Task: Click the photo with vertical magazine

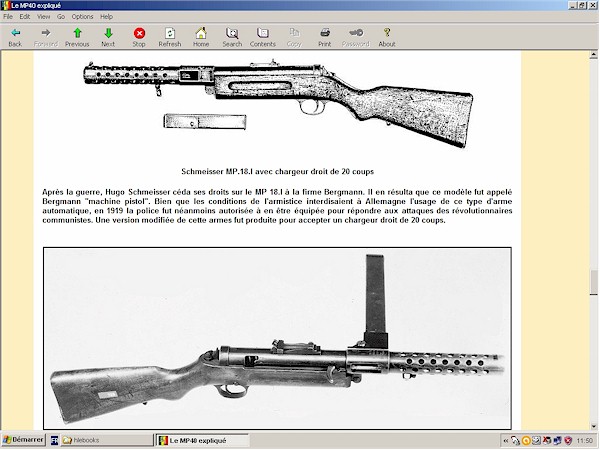Action: click(x=277, y=338)
